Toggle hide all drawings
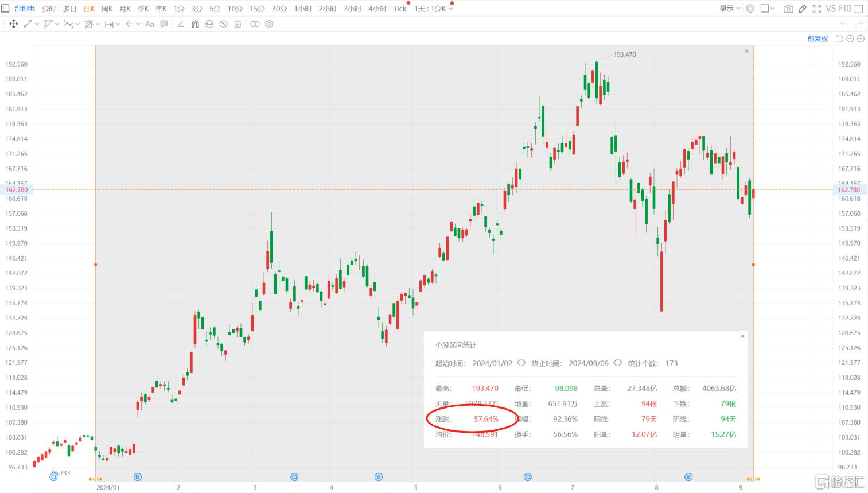 [x=224, y=24]
